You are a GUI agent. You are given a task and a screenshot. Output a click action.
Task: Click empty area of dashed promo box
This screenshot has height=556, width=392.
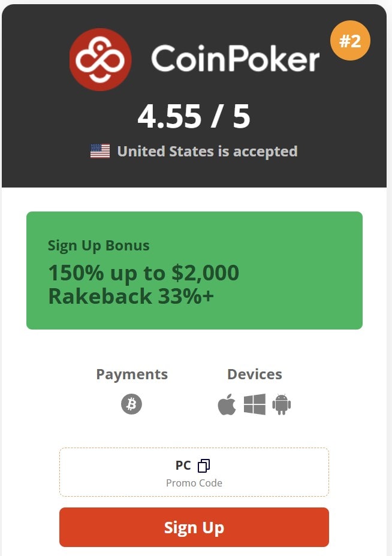tap(282, 472)
